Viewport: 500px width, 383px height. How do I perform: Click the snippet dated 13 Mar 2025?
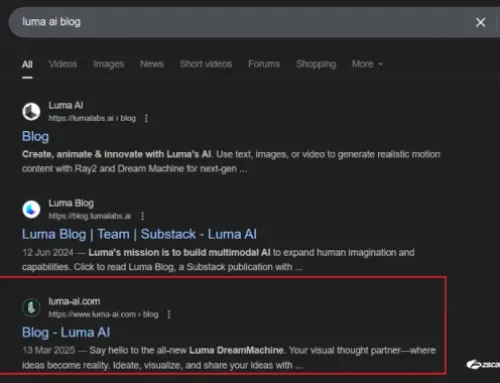pyautogui.click(x=229, y=358)
